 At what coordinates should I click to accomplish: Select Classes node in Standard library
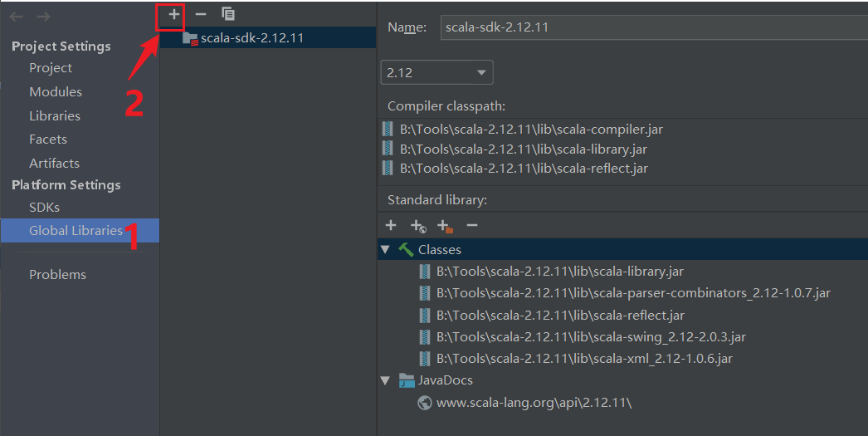622,250
